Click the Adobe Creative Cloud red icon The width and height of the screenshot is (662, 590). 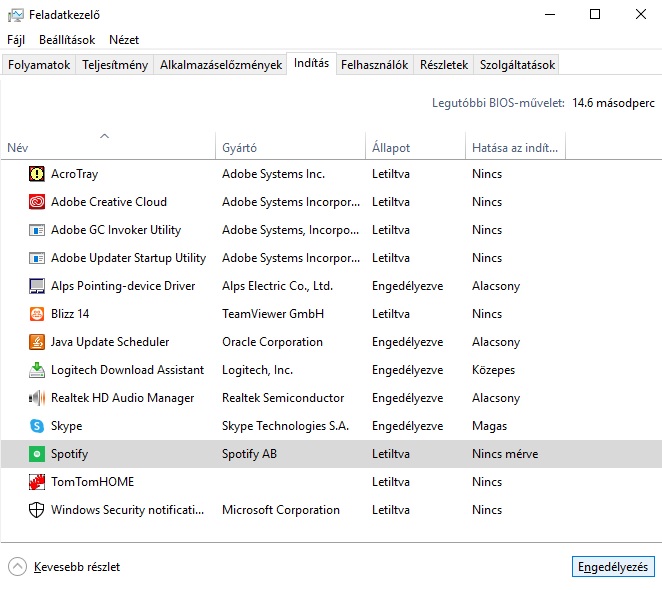[x=37, y=202]
